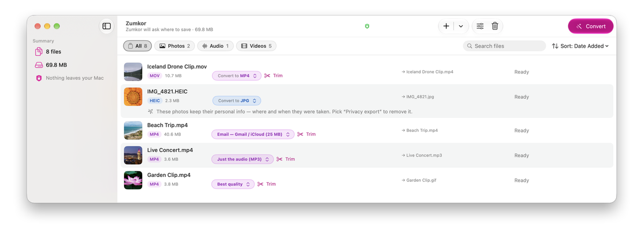Open Best quality dropdown for Garden Clip
Image resolution: width=644 pixels, height=236 pixels.
(233, 184)
